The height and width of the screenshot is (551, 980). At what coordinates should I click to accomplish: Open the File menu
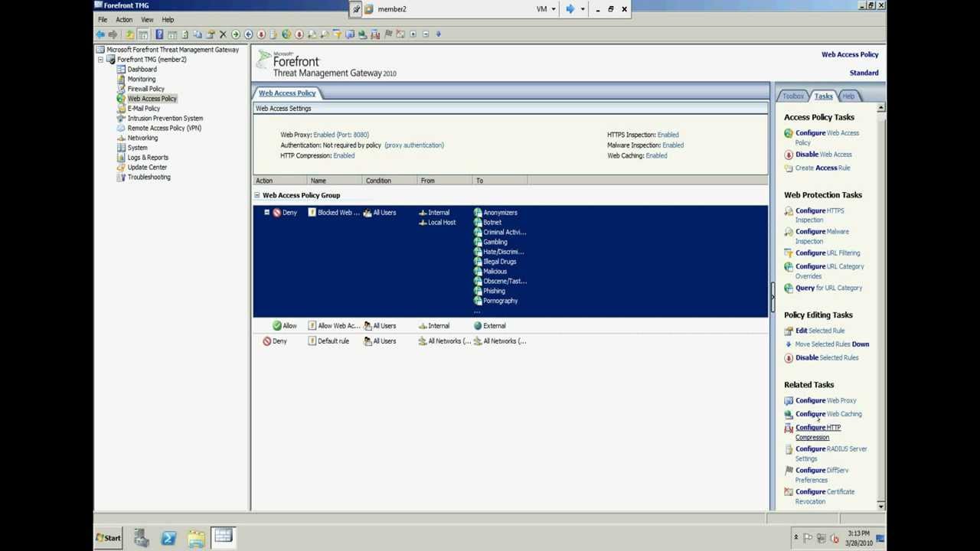pyautogui.click(x=102, y=19)
